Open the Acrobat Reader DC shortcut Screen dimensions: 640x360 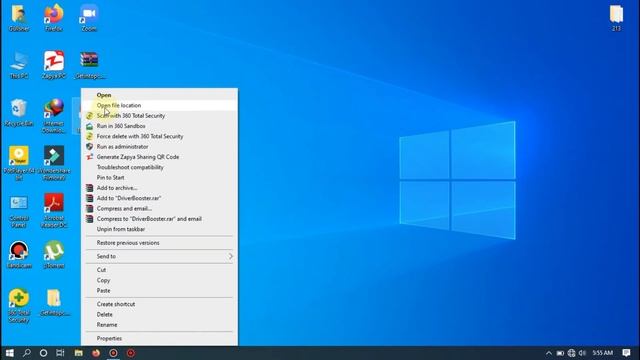click(x=54, y=211)
